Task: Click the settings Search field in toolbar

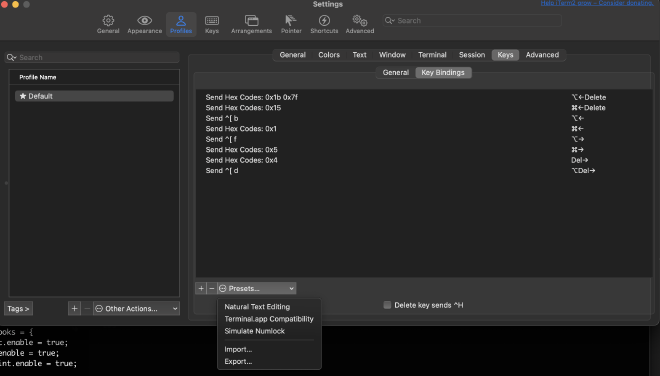Action: point(472,21)
